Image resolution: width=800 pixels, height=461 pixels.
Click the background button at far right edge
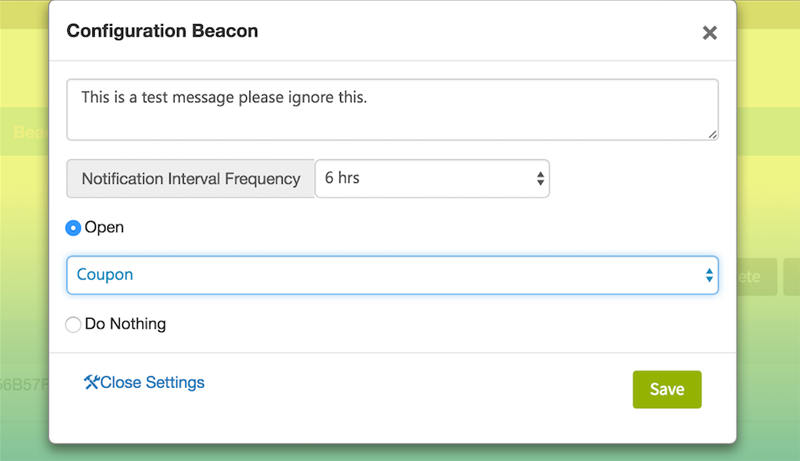793,276
